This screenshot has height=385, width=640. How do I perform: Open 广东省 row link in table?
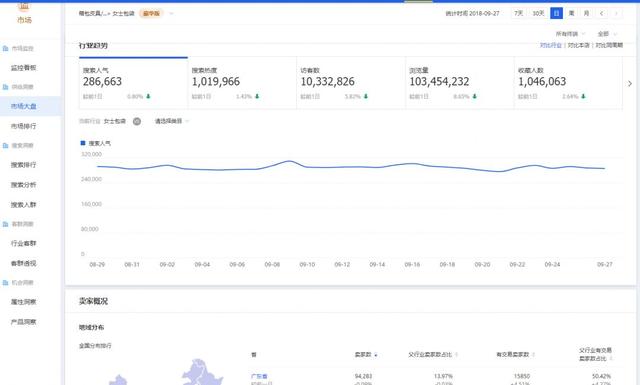[x=259, y=376]
